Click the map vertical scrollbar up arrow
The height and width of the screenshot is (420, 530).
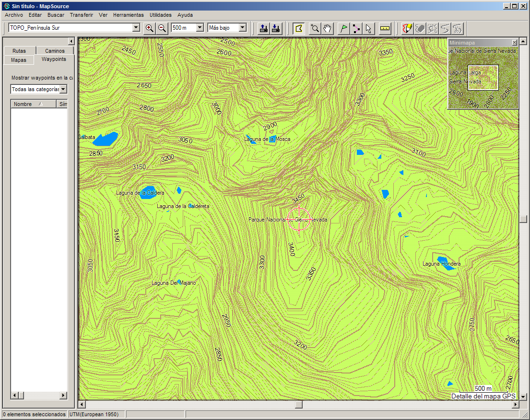pyautogui.click(x=523, y=42)
